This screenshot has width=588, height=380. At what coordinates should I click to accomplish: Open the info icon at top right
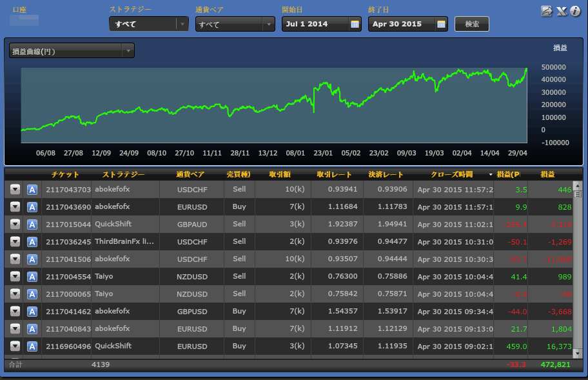click(x=575, y=11)
